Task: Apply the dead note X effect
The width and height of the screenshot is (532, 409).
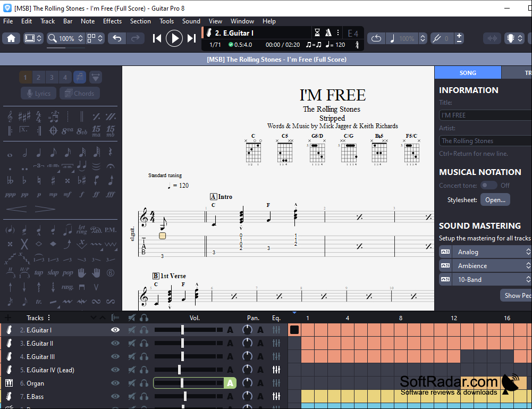Action: [24, 244]
